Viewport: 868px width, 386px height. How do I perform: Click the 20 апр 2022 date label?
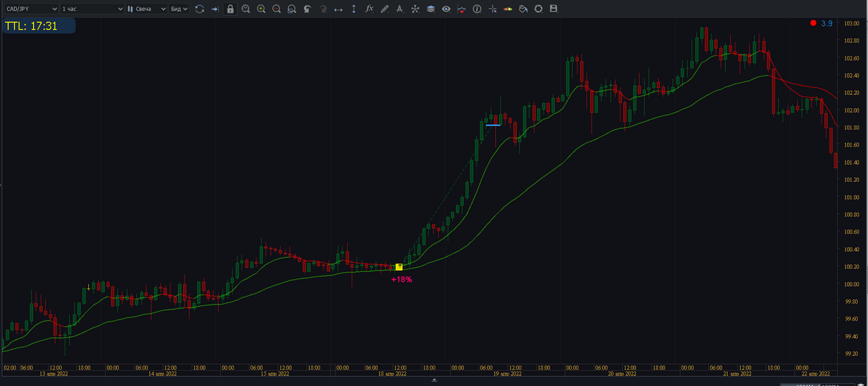coord(623,373)
